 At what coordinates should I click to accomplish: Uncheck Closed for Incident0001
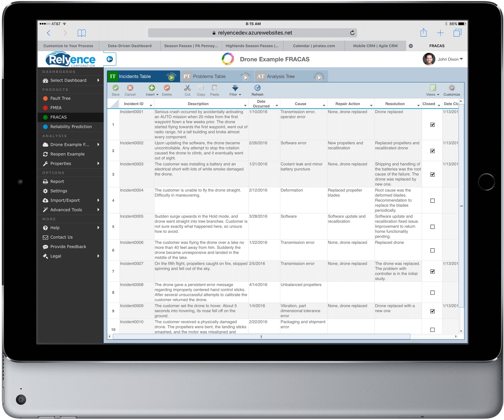432,125
